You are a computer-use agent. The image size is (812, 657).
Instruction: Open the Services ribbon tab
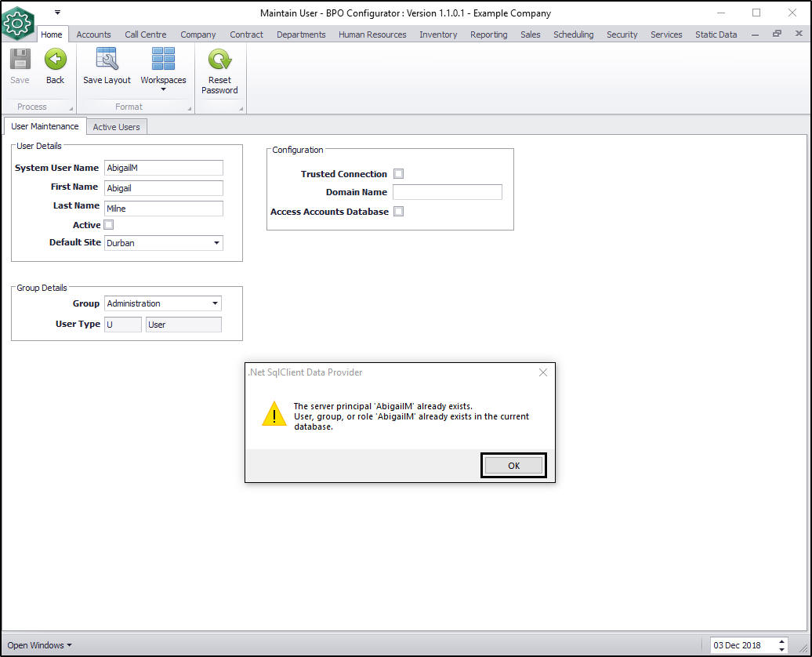click(666, 34)
